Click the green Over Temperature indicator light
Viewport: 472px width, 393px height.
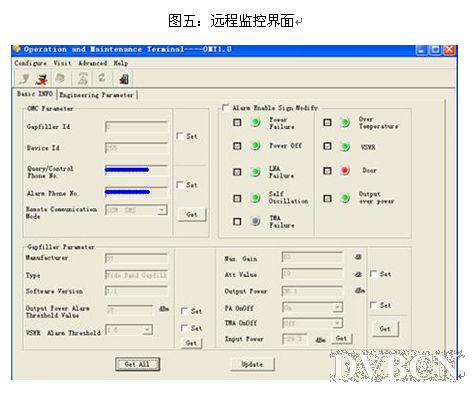345,122
